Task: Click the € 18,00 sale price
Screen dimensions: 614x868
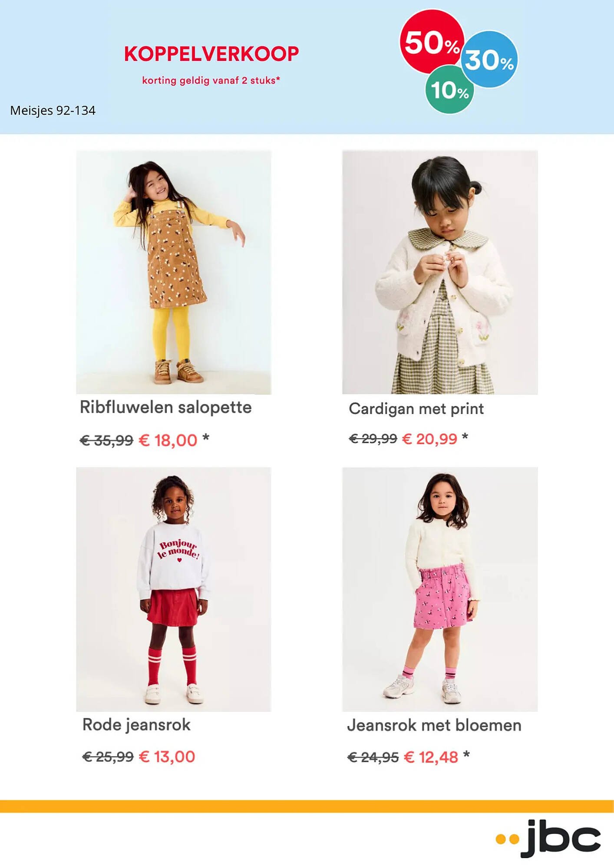Action: click(168, 440)
